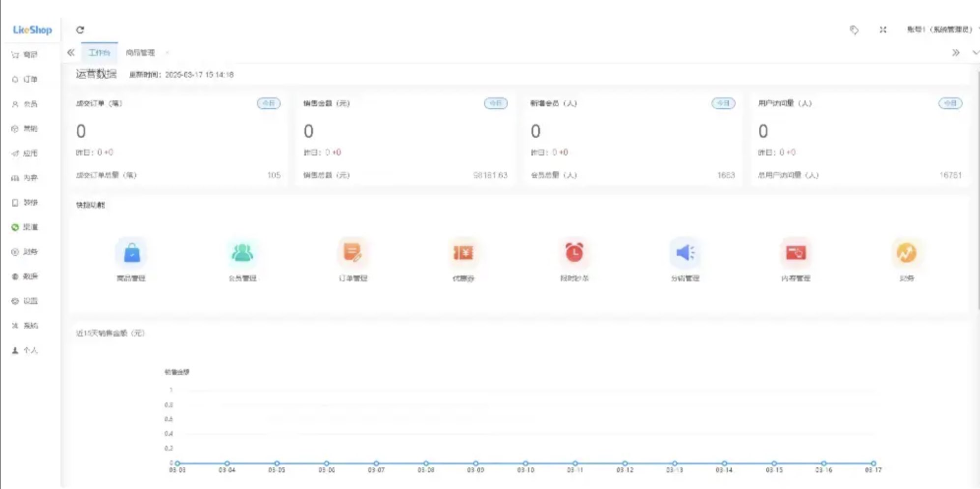Click the 优惠券 coupon shortcut icon
Image resolution: width=980 pixels, height=489 pixels.
[x=463, y=253]
